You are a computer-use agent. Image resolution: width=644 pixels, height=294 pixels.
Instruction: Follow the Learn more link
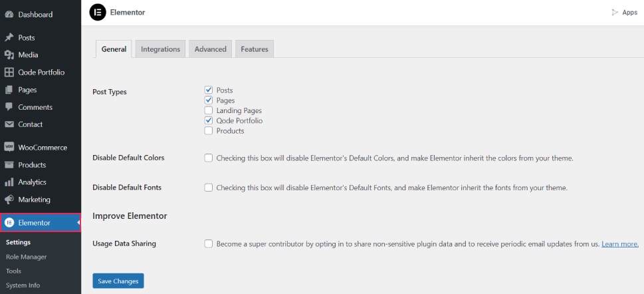620,244
